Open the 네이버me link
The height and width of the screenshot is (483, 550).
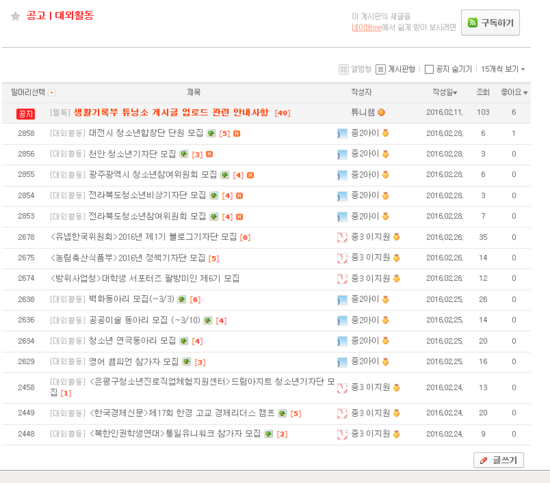[366, 27]
